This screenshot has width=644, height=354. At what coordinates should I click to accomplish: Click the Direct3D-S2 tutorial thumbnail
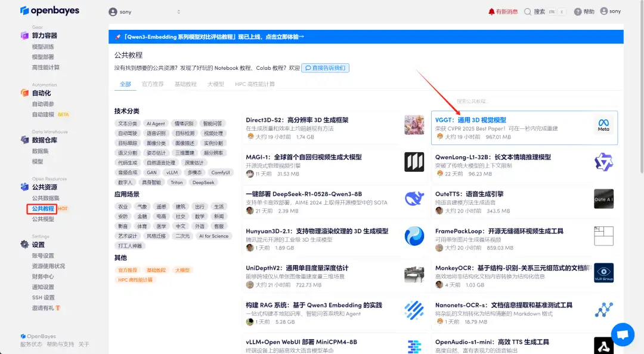(x=414, y=125)
